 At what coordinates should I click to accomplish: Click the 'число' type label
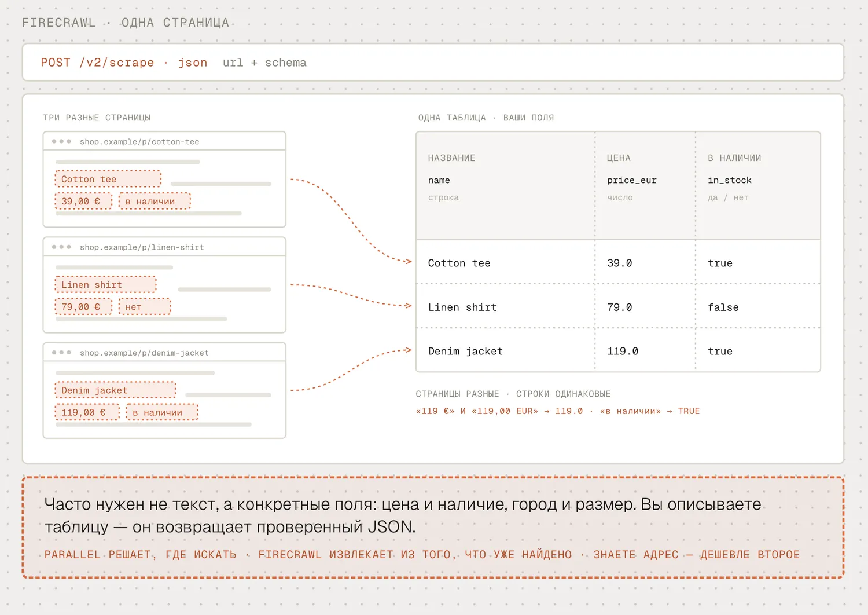pos(620,197)
